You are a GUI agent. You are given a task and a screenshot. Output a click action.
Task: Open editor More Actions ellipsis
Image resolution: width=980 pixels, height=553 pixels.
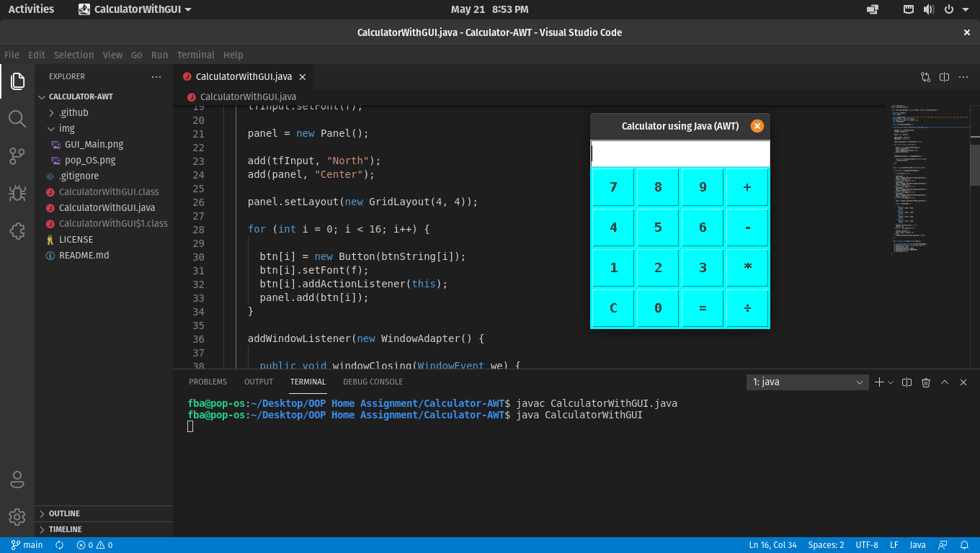pos(963,76)
